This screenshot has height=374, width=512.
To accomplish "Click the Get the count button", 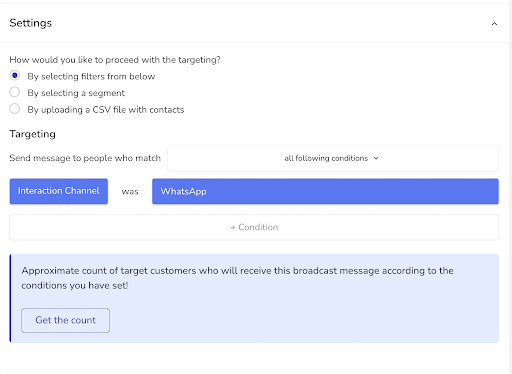I will coord(65,320).
